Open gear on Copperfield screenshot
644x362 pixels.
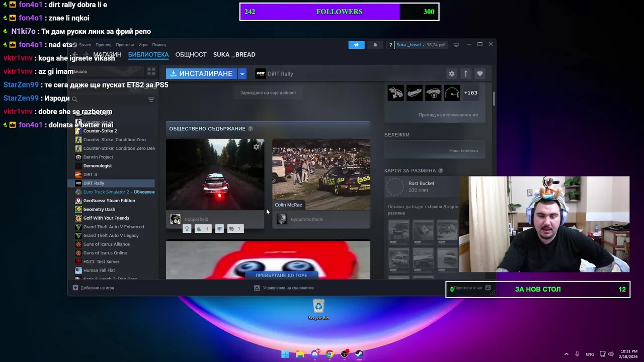(257, 146)
